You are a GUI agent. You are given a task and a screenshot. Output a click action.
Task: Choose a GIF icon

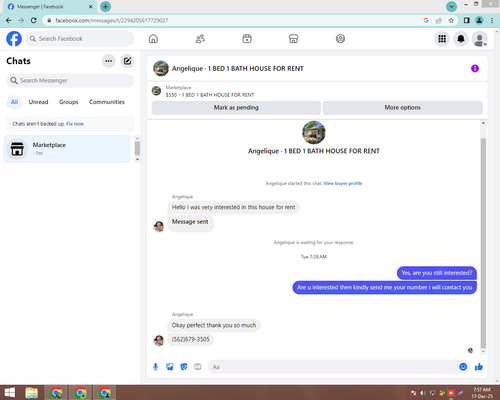[198, 367]
